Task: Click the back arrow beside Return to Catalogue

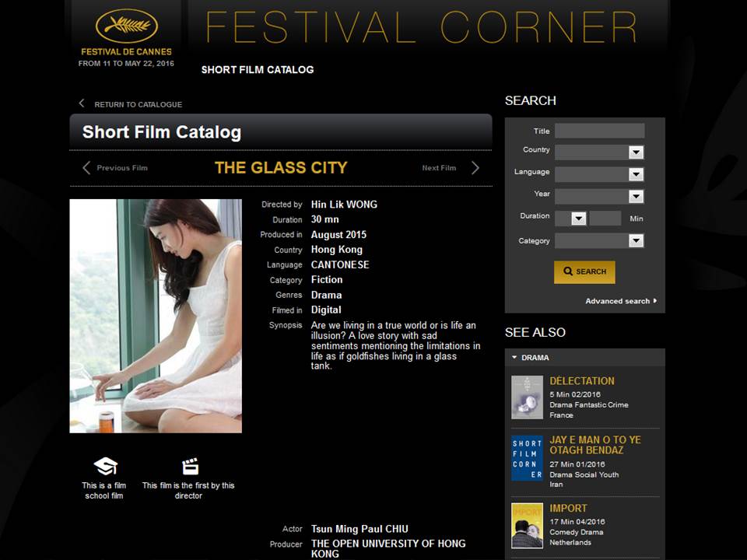Action: pos(82,103)
